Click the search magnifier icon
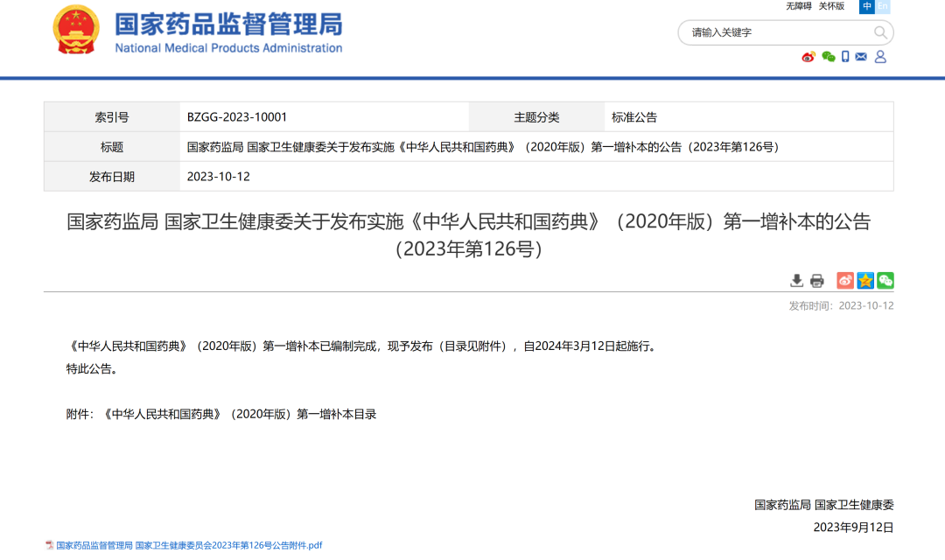Screen dimensions: 945x560 point(880,32)
